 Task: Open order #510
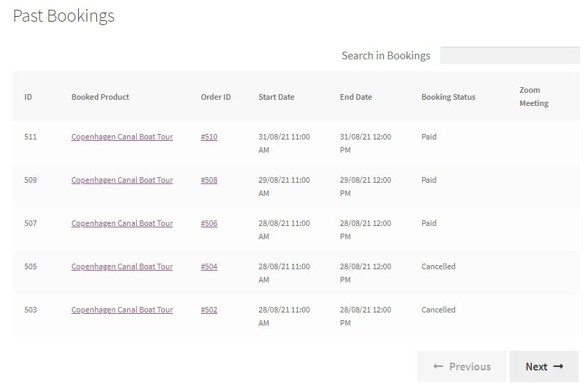point(209,137)
